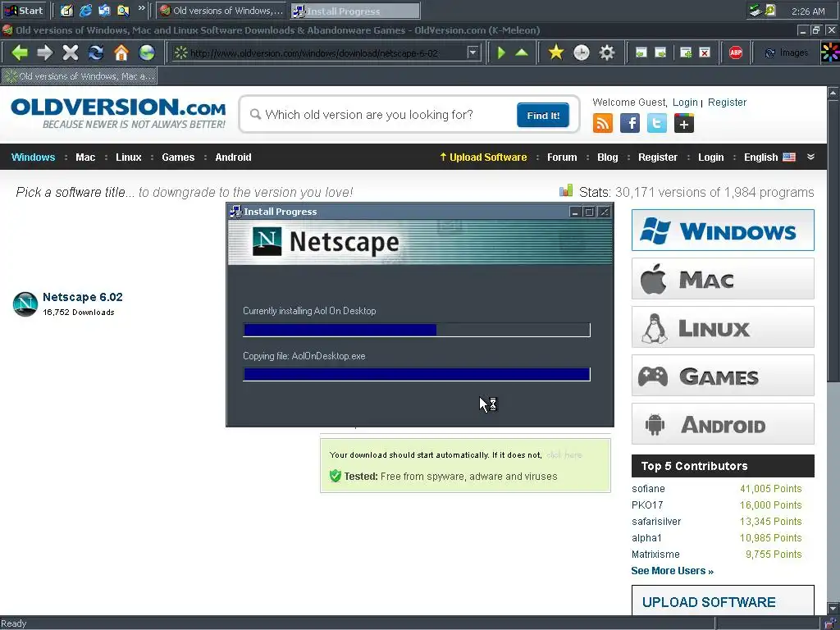The image size is (840, 630).
Task: Click the K-Meleon throbber icon
Action: tap(830, 52)
